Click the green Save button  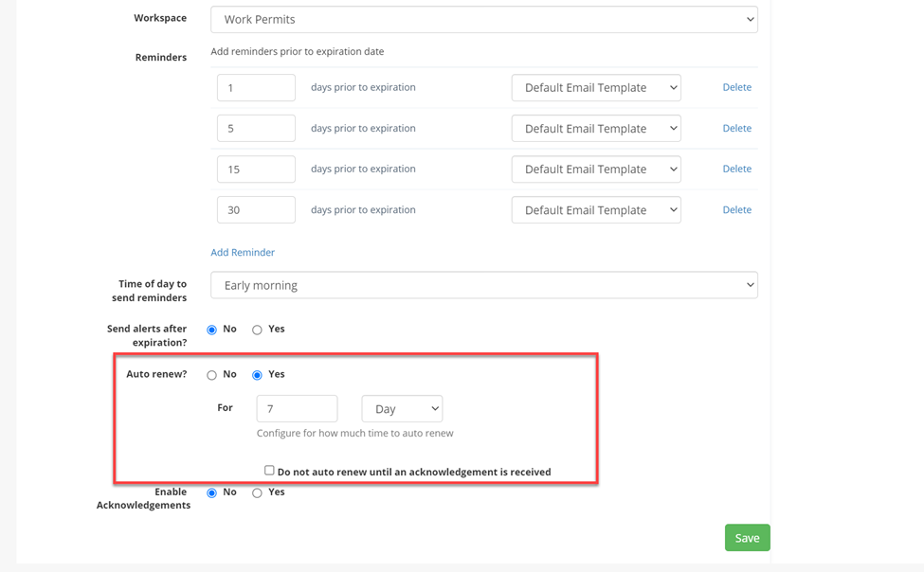(x=747, y=538)
